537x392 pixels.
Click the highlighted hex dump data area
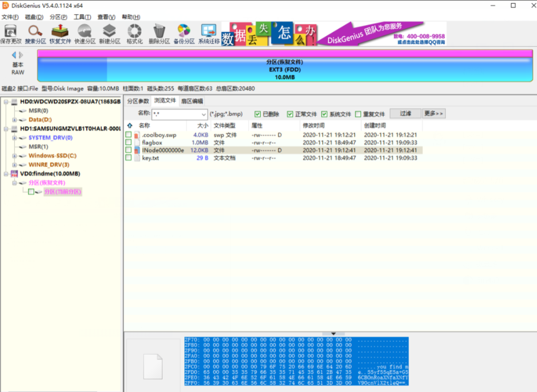click(x=296, y=361)
